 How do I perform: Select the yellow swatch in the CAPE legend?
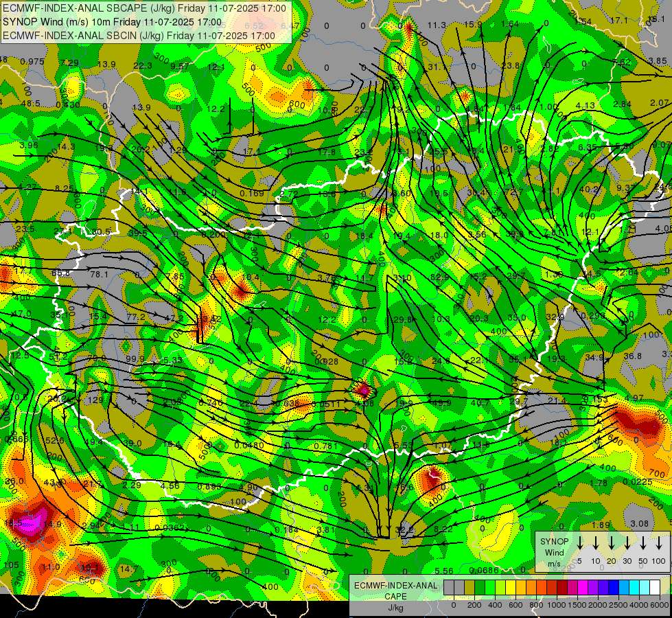(511, 588)
